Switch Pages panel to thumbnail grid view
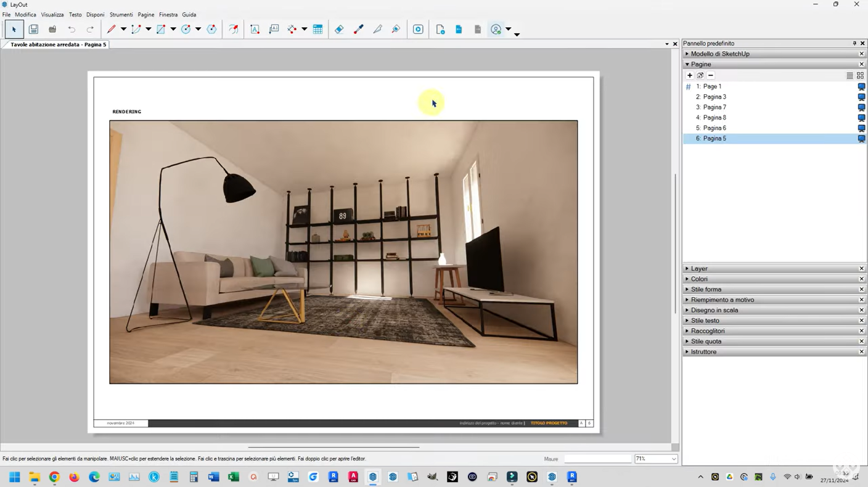This screenshot has width=868, height=487. [860, 75]
